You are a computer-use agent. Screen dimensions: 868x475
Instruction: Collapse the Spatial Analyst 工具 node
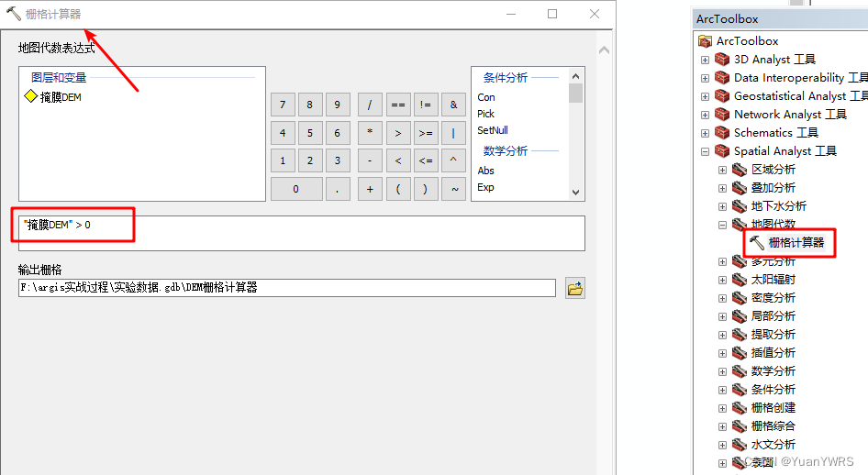[705, 151]
